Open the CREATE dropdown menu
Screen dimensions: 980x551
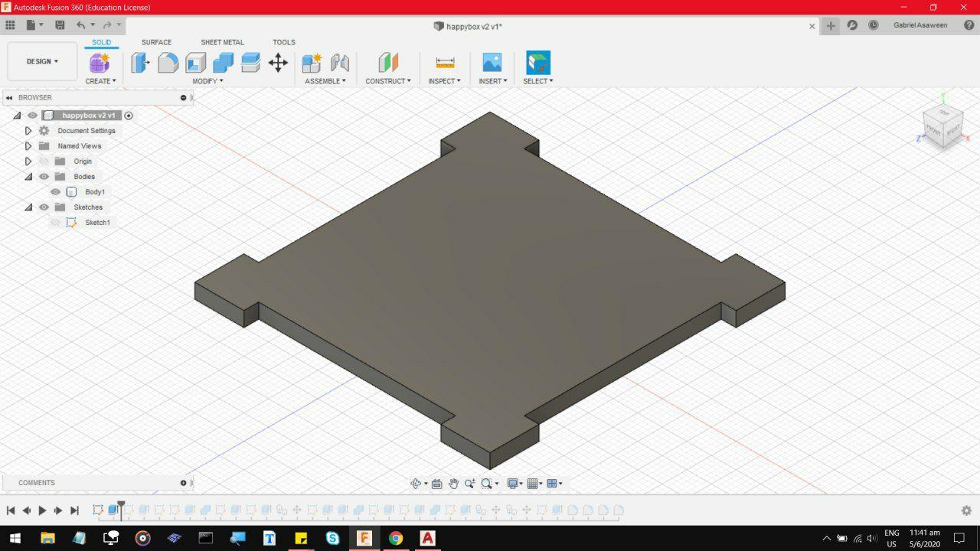(x=100, y=81)
